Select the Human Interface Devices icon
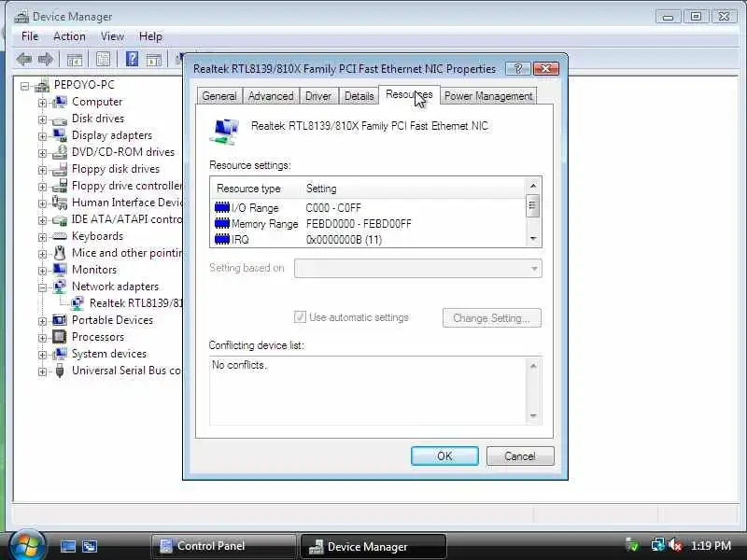This screenshot has height=560, width=747. [60, 203]
